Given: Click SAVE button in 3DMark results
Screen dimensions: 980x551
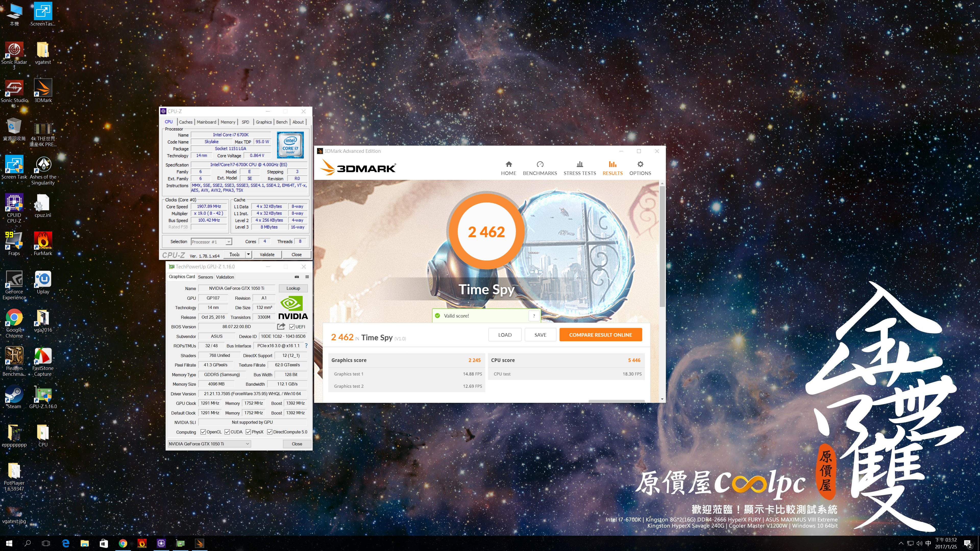Looking at the screenshot, I should [x=540, y=335].
